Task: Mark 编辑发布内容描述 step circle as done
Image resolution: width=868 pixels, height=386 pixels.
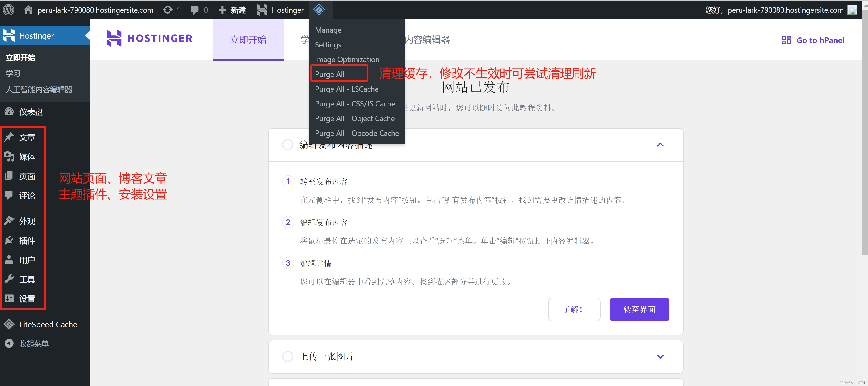Action: click(287, 145)
